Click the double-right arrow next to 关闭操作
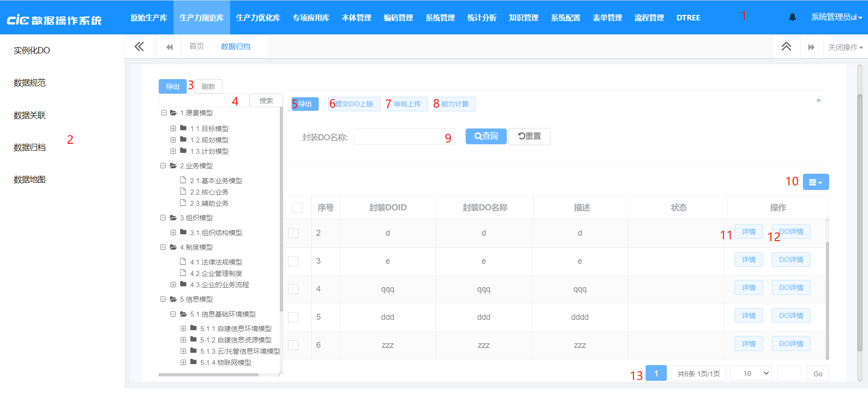 coord(811,47)
